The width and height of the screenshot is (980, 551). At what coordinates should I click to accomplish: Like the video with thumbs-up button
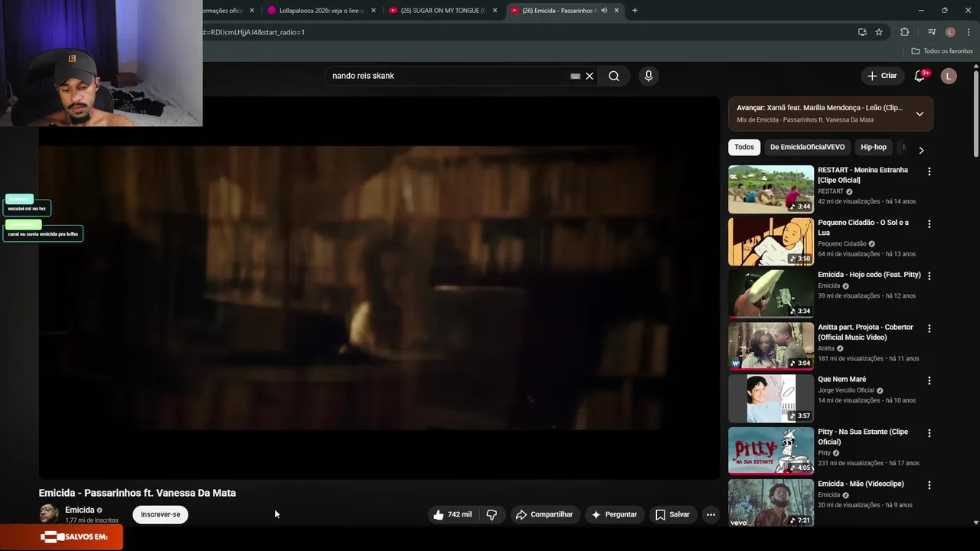tap(452, 514)
